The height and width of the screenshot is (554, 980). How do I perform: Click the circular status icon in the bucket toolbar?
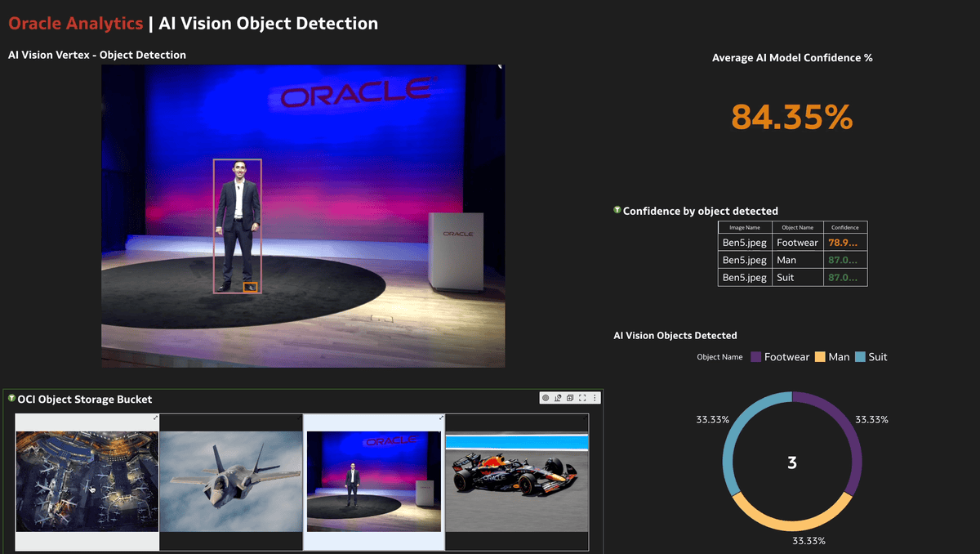point(546,398)
